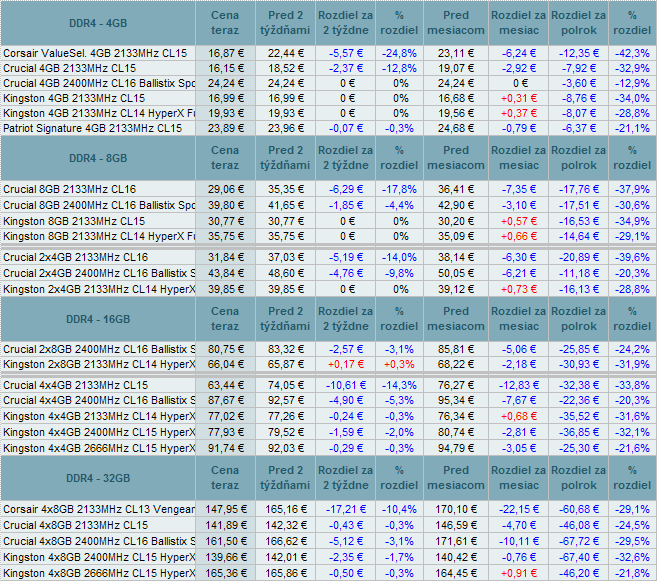Click the red +0,68 € monthly difference
This screenshot has width=657, height=581.
[519, 416]
